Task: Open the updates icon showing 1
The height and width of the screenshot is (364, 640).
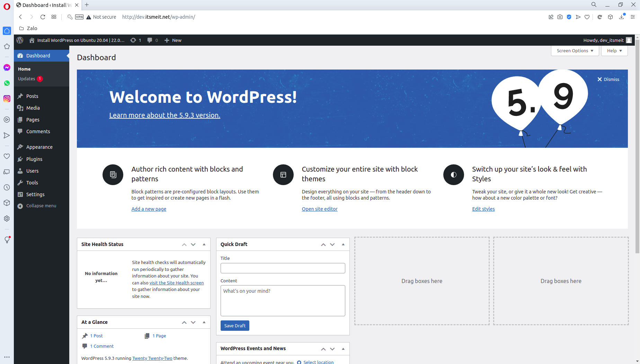Action: pyautogui.click(x=136, y=40)
